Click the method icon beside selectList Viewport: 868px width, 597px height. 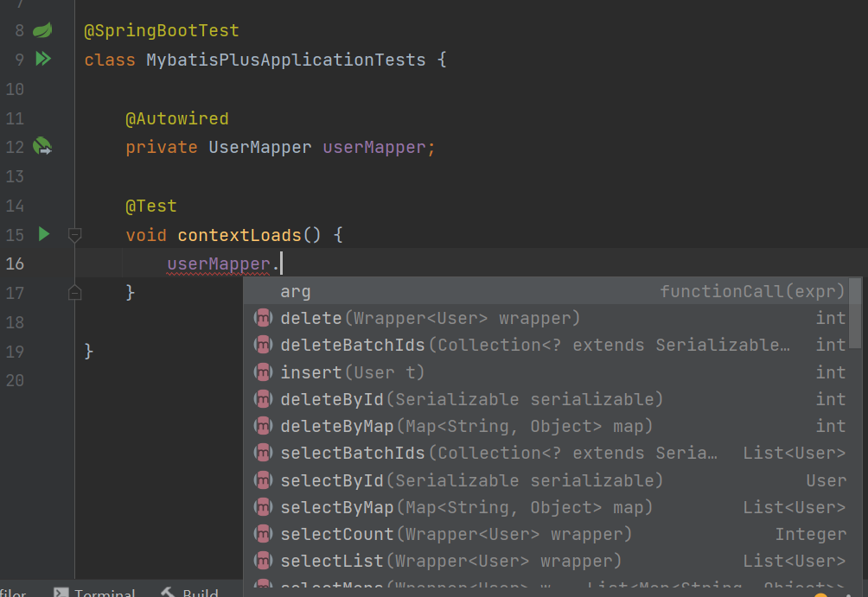point(263,561)
